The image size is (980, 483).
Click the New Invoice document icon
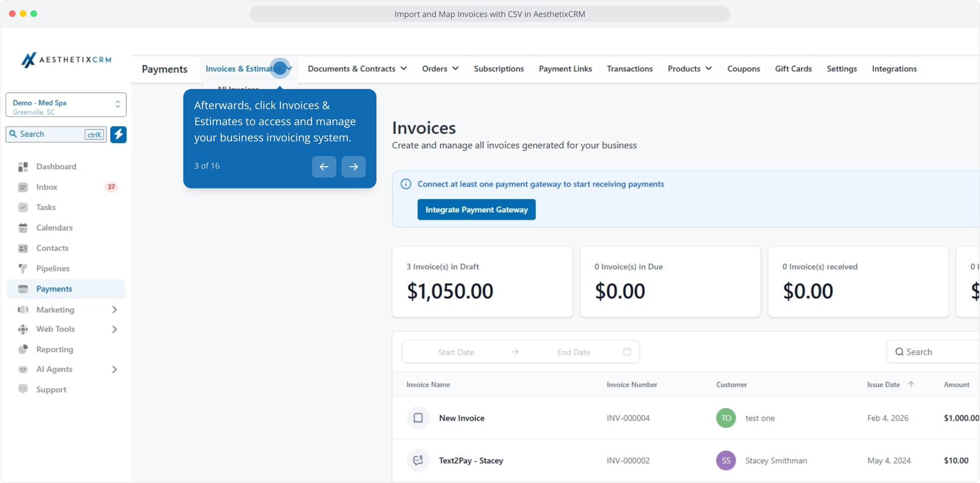pos(418,418)
